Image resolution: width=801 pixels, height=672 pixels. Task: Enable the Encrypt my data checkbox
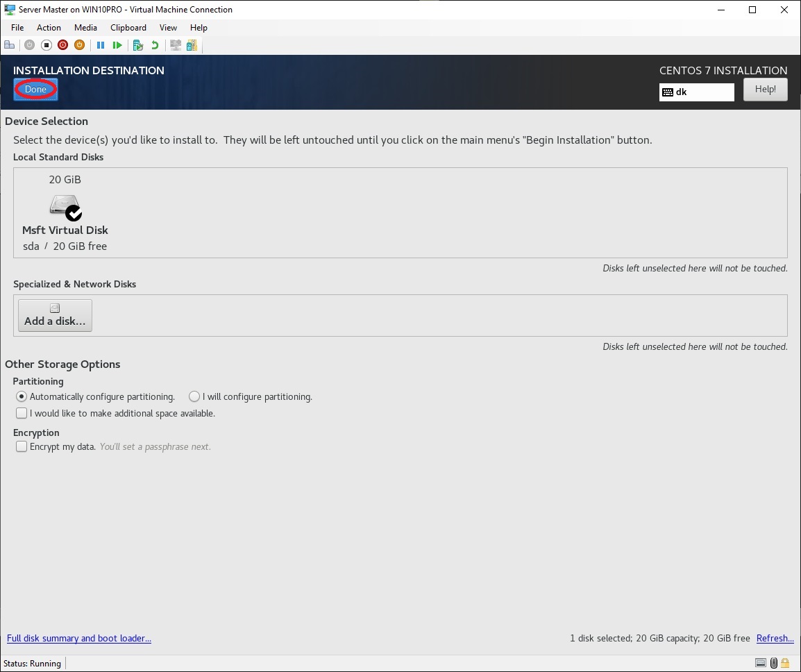(22, 446)
